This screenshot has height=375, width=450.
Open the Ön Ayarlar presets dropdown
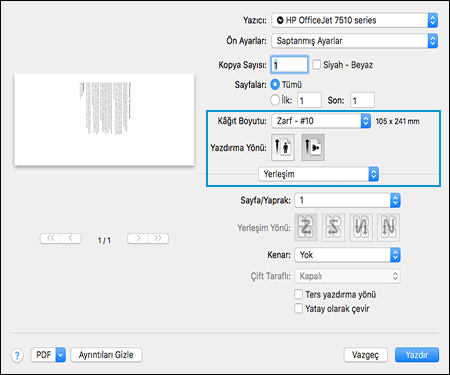[x=355, y=41]
